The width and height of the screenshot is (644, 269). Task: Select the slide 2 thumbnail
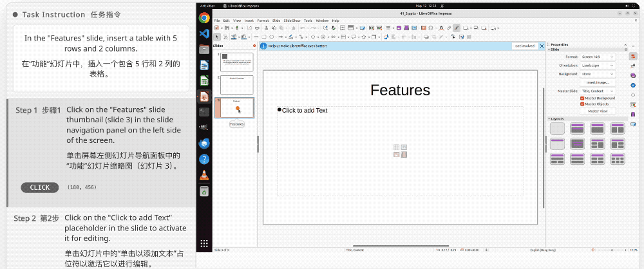pos(236,84)
